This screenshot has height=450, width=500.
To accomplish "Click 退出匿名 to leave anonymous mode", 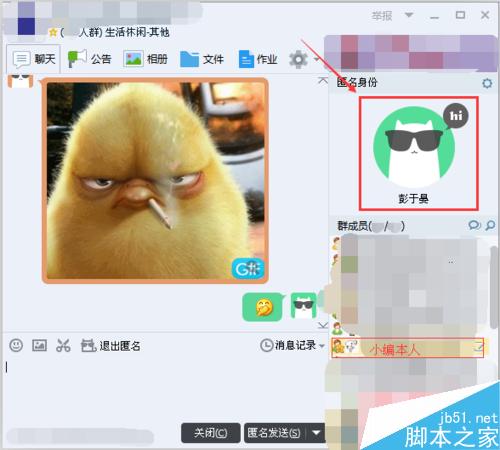I will coord(111,346).
